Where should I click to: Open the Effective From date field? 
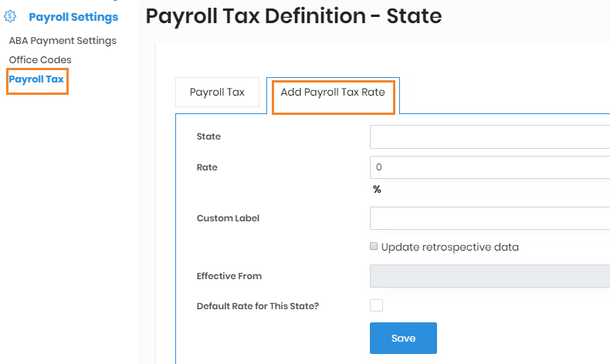(x=490, y=276)
